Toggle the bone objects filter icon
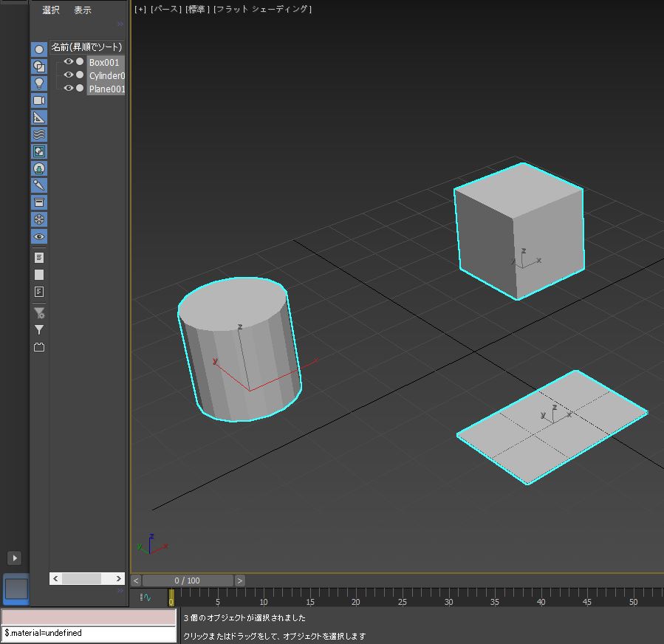This screenshot has width=664, height=644. click(x=39, y=185)
